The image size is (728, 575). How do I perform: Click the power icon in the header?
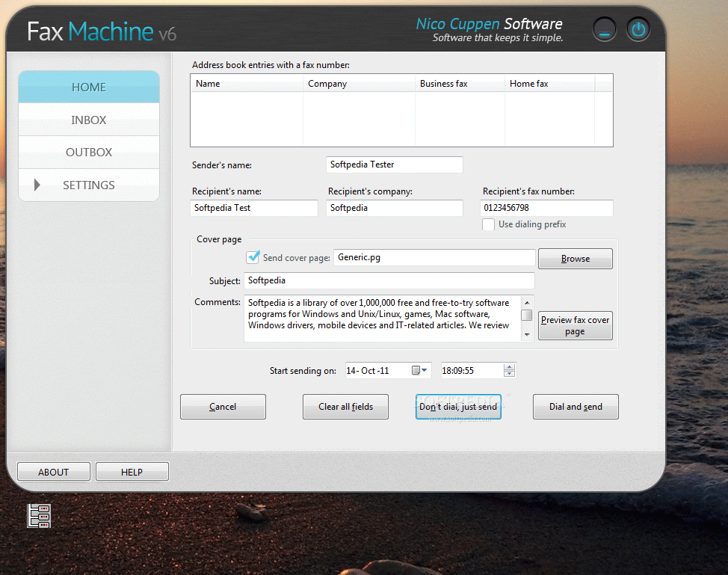tap(638, 29)
